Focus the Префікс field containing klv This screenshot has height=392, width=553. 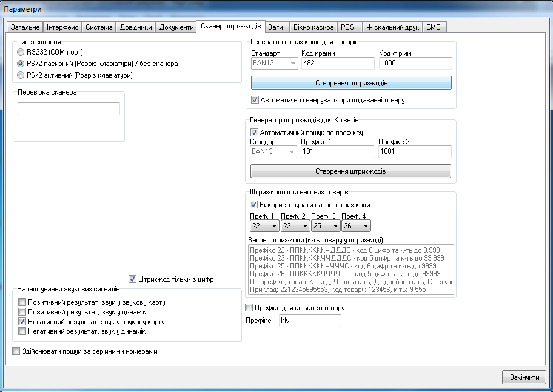(x=309, y=321)
